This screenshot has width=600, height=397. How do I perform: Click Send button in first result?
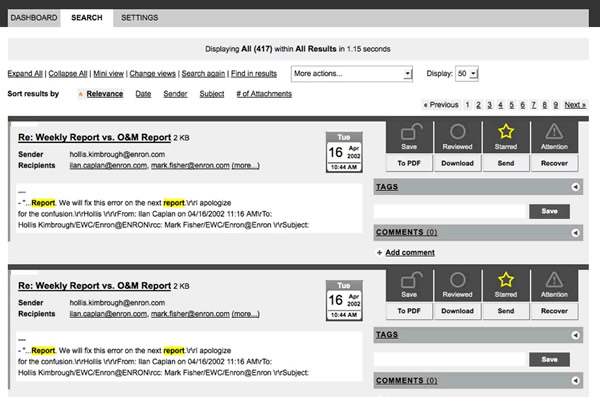tap(506, 163)
